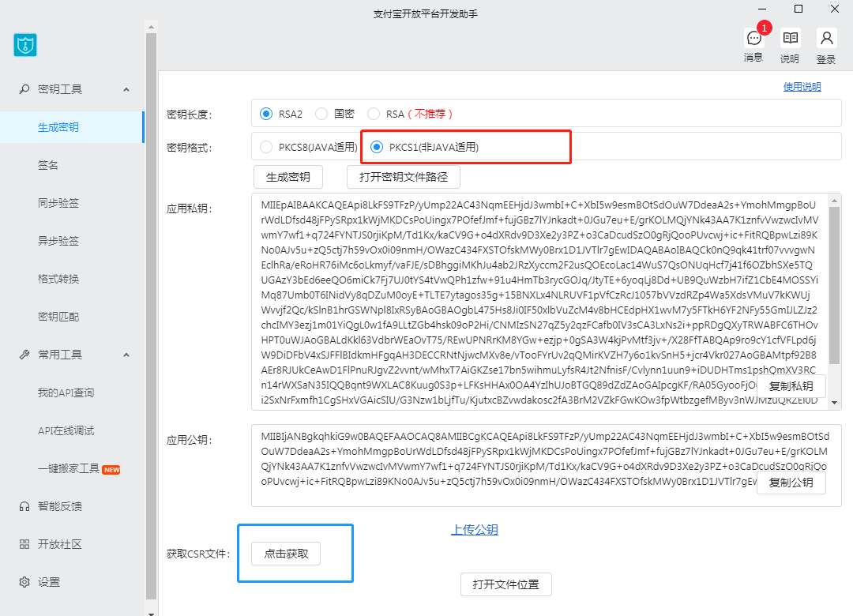853x616 pixels.
Task: Click the 复制公钥 button
Action: (x=791, y=482)
